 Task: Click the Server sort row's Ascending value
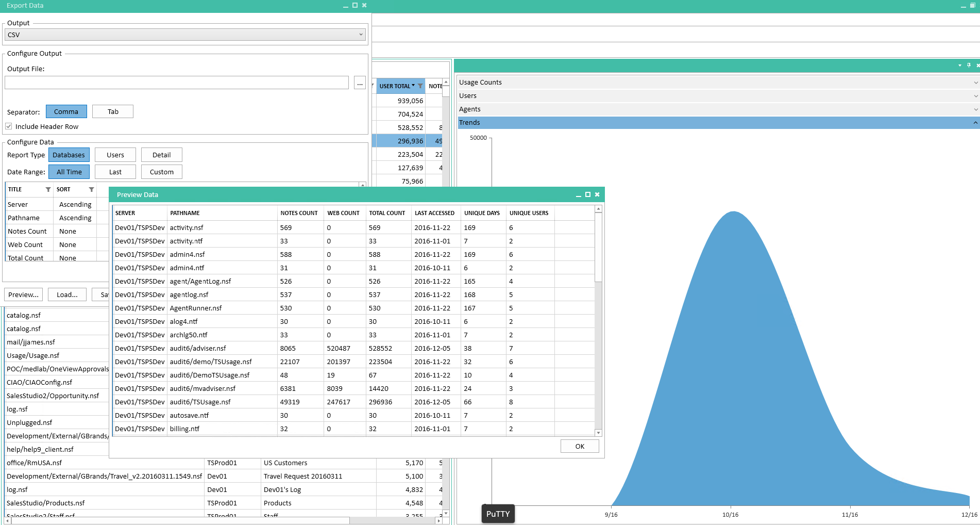(x=75, y=204)
